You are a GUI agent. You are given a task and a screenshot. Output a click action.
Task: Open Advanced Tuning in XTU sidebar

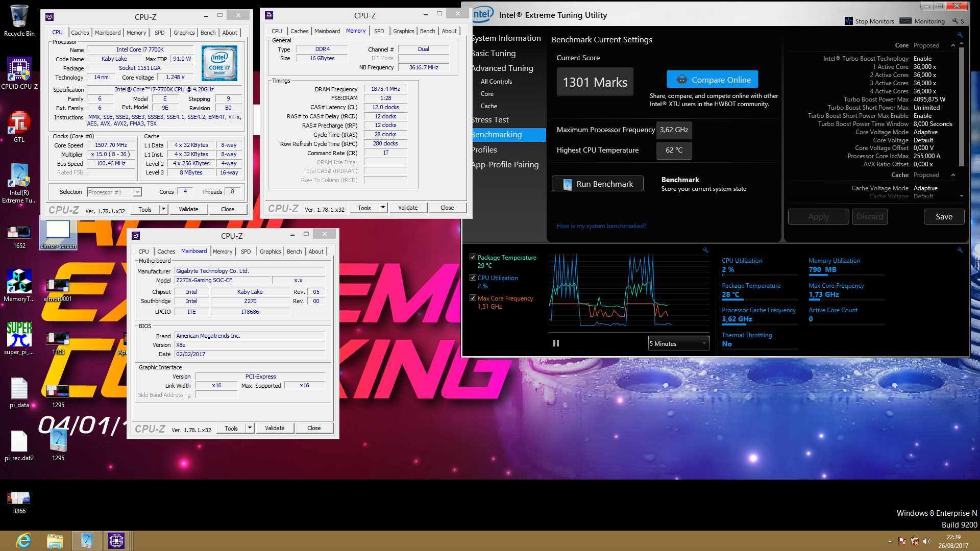pyautogui.click(x=502, y=68)
